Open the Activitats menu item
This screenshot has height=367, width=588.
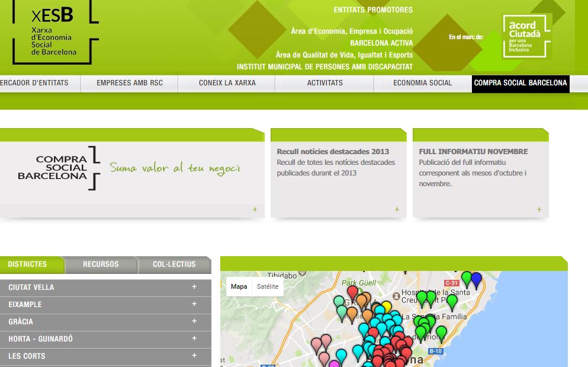324,83
